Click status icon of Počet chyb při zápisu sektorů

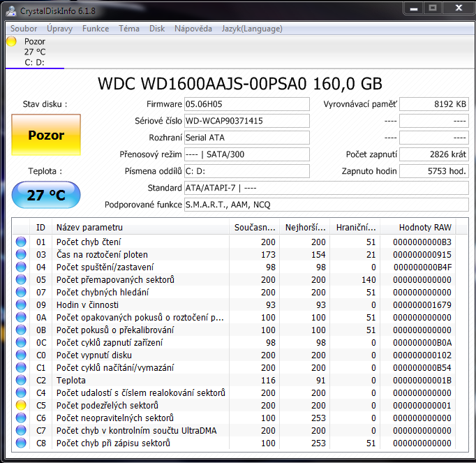pyautogui.click(x=21, y=443)
